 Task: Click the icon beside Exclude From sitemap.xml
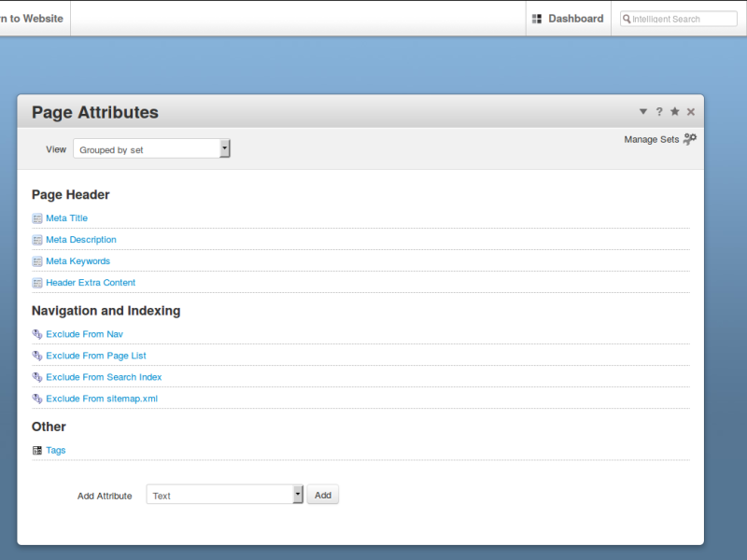(37, 399)
